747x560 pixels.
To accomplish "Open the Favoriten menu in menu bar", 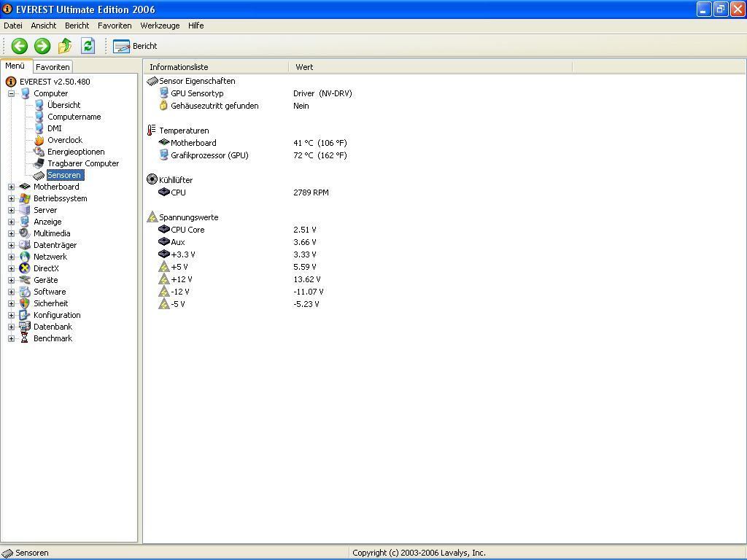I will 115,26.
